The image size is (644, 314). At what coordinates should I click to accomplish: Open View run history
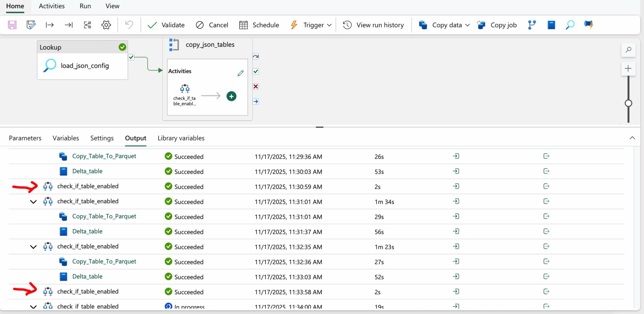coord(373,25)
